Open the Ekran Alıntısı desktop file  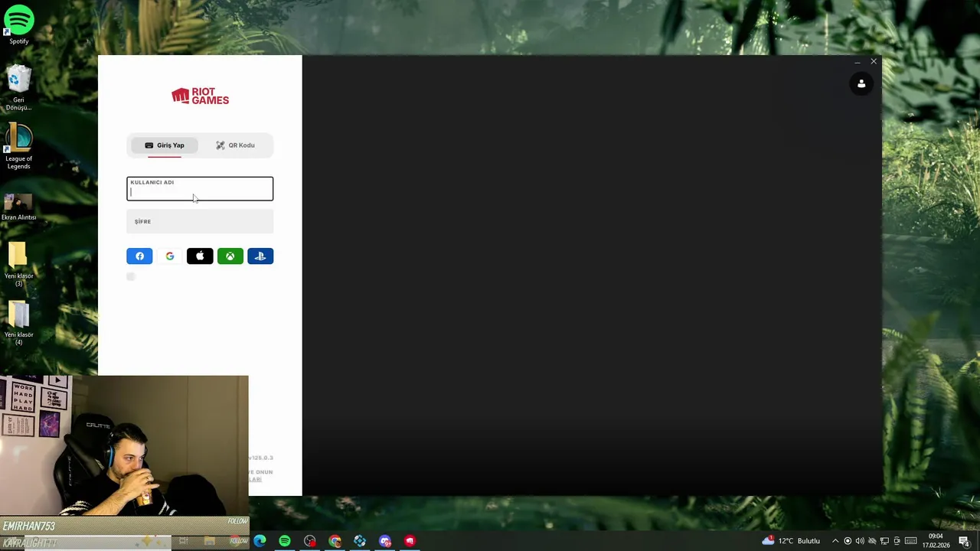[19, 207]
